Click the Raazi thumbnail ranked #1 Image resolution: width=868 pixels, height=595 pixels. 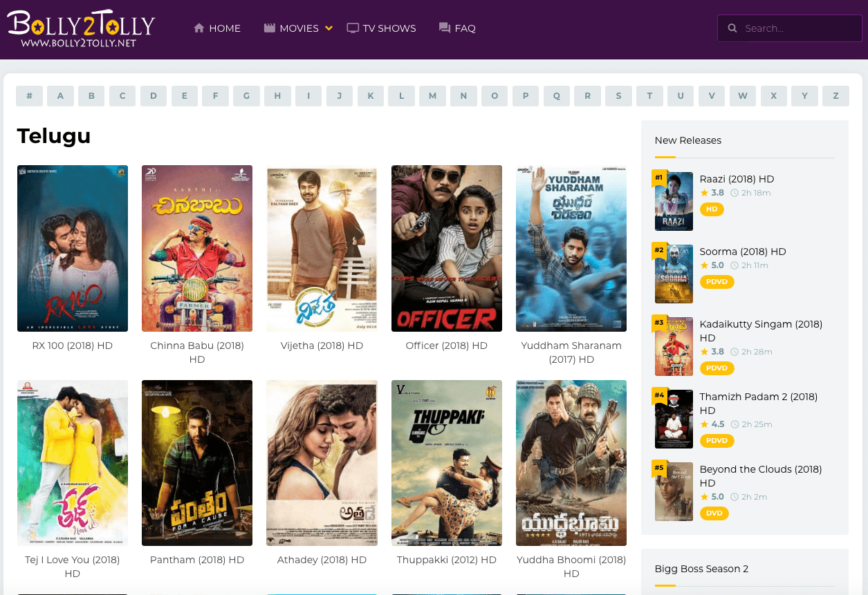coord(674,201)
